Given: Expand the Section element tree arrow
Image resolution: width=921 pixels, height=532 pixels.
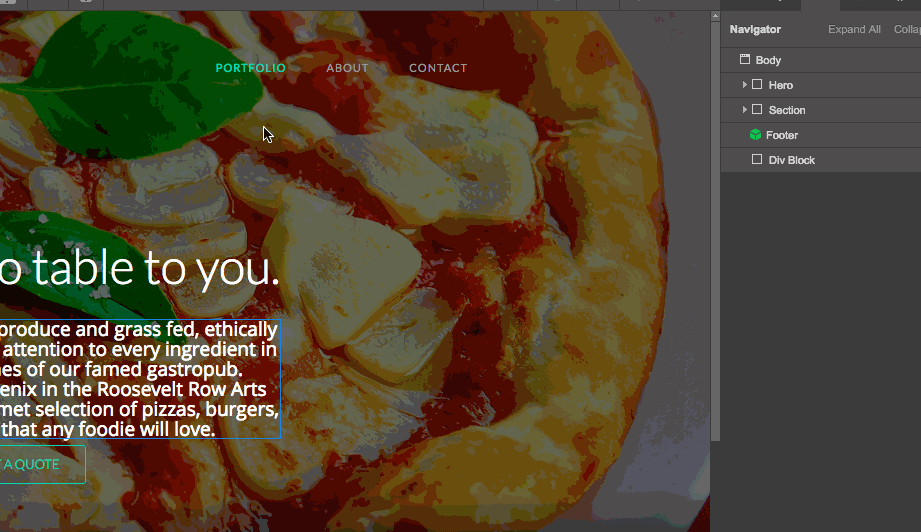Looking at the screenshot, I should (x=744, y=110).
